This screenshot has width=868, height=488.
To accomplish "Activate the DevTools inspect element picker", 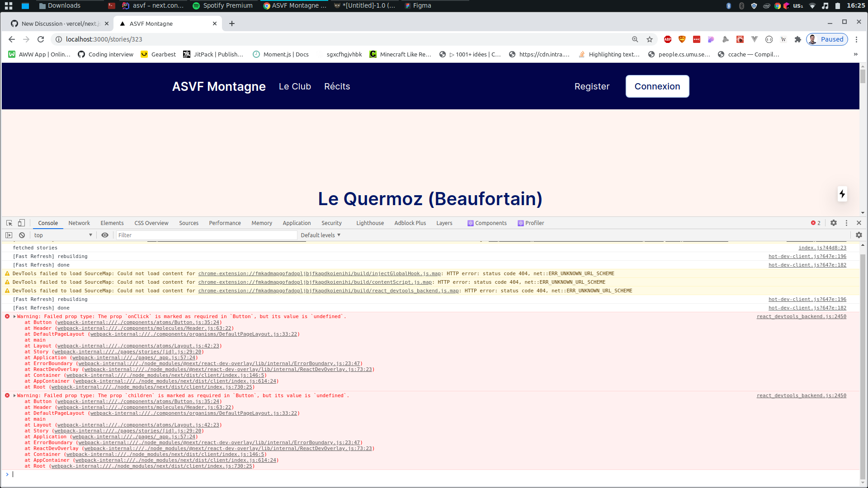I will [x=9, y=223].
